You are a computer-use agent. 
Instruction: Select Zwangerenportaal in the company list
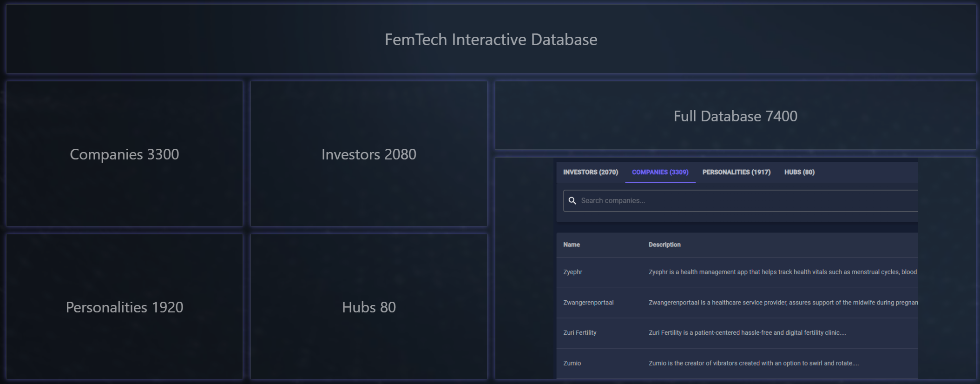coord(588,303)
